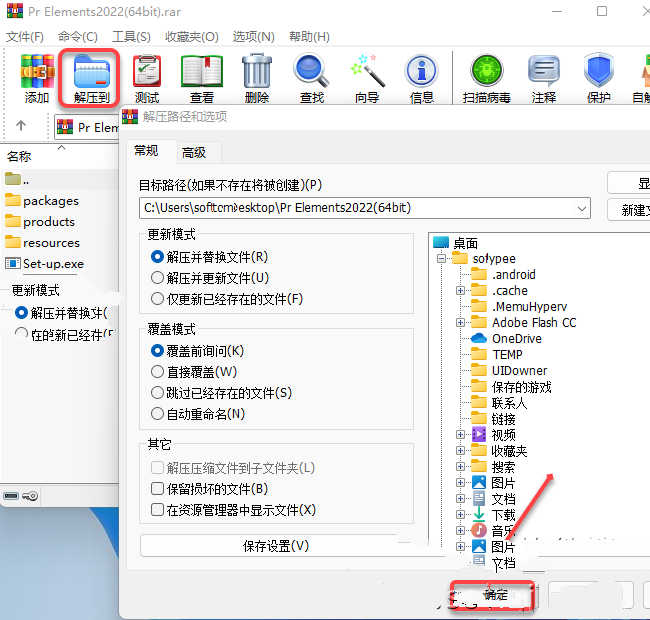Viewport: 650px width, 620px height.
Task: Open the 命令(C) menu
Action: 78,37
